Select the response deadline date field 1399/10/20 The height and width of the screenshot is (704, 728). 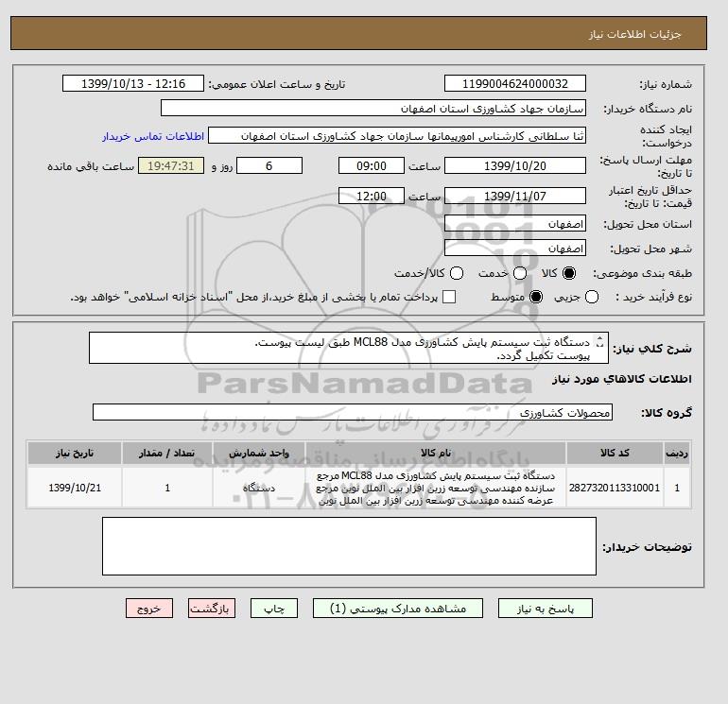click(515, 165)
